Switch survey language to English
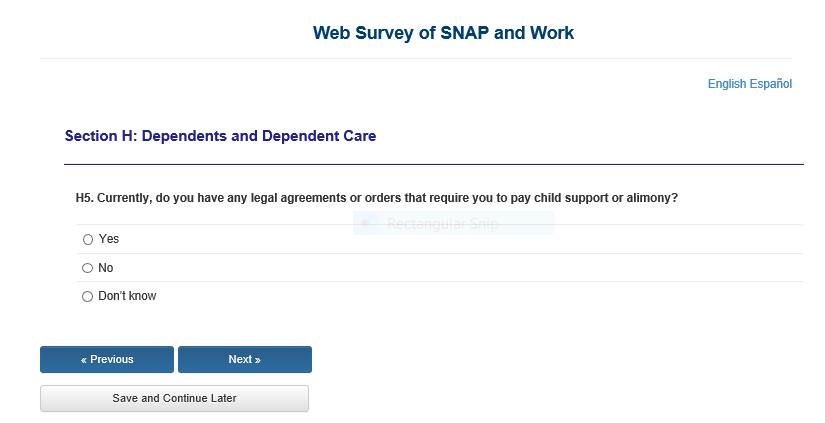This screenshot has height=423, width=825. [727, 84]
